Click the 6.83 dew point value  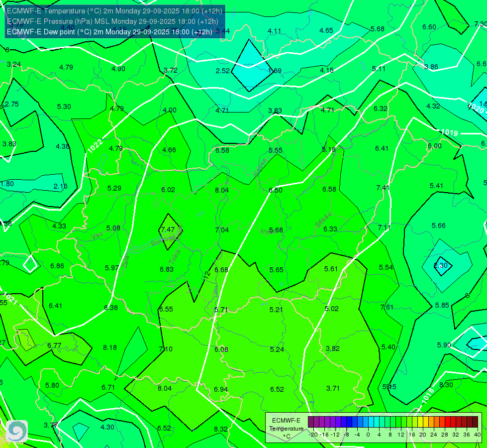167,269
